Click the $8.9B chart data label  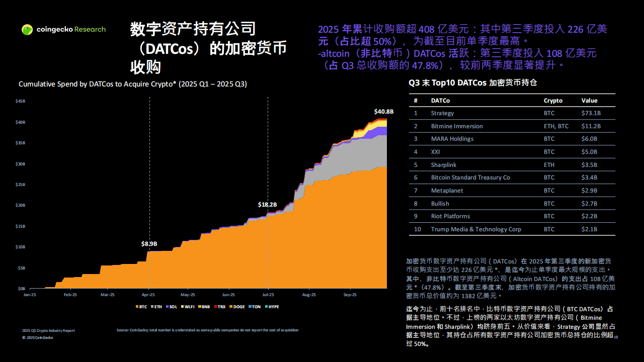[x=149, y=244]
